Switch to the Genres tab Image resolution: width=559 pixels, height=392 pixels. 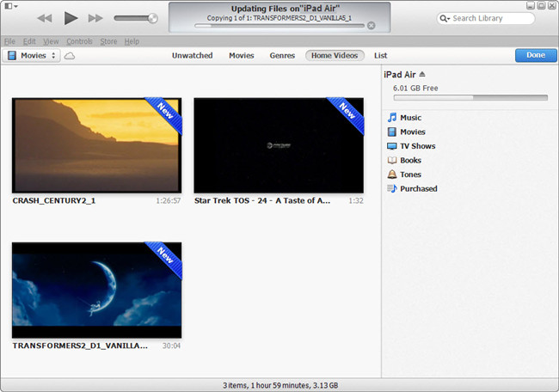[x=282, y=56]
